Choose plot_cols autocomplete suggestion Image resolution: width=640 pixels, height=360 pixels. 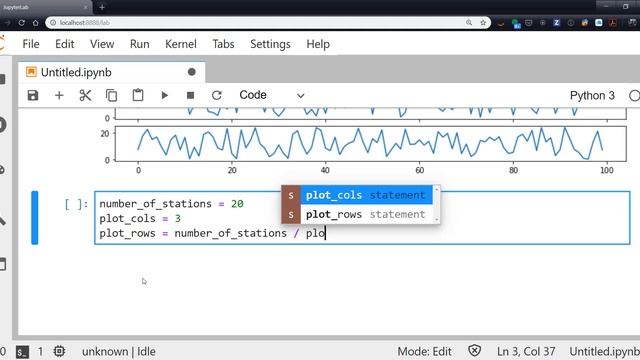(357, 195)
